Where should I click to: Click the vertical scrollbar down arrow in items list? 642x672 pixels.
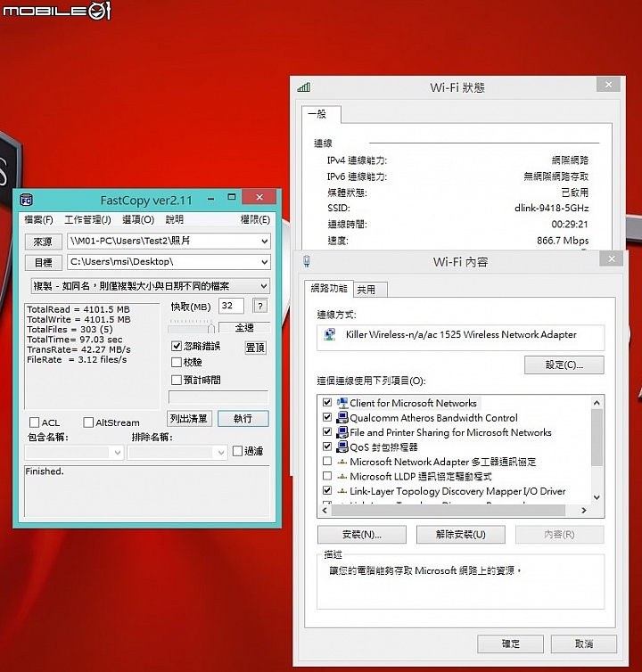597,497
